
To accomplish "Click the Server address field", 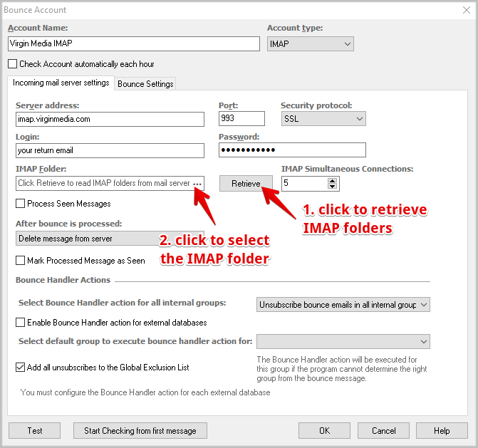I will (x=110, y=119).
